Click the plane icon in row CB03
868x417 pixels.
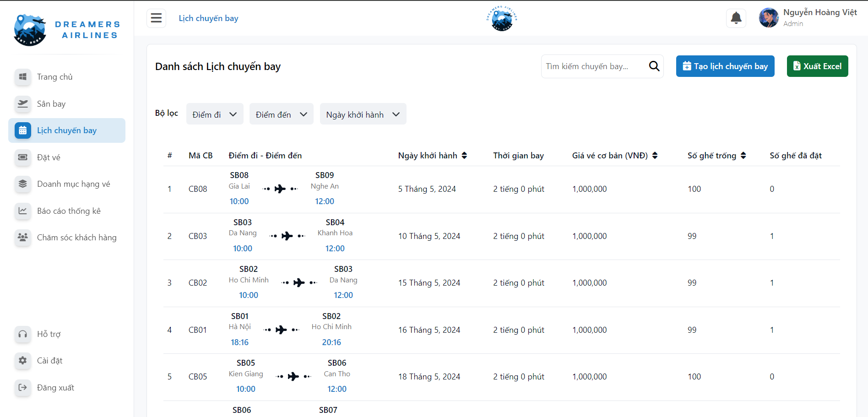[287, 236]
